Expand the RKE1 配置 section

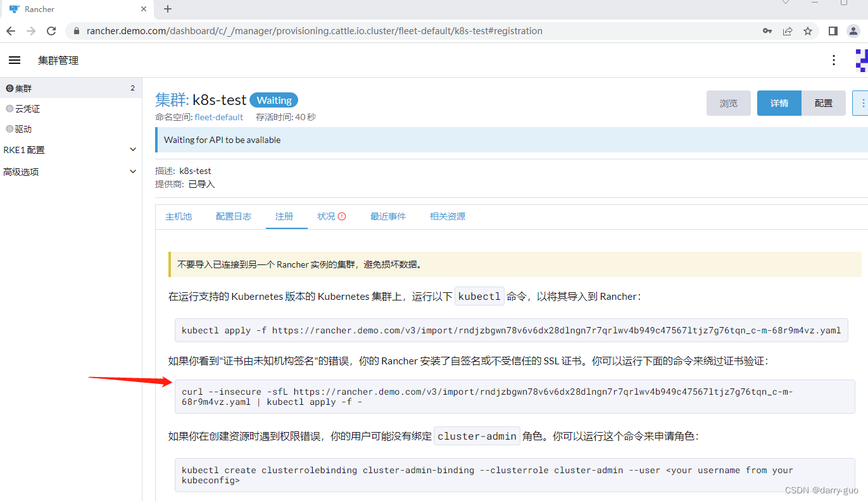(133, 150)
